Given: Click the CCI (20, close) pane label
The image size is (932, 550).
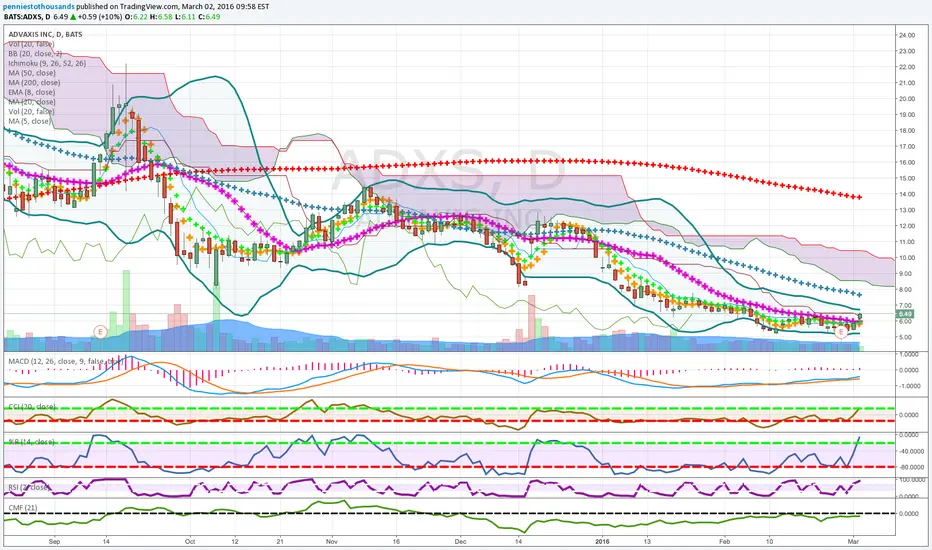Looking at the screenshot, I should [32, 407].
